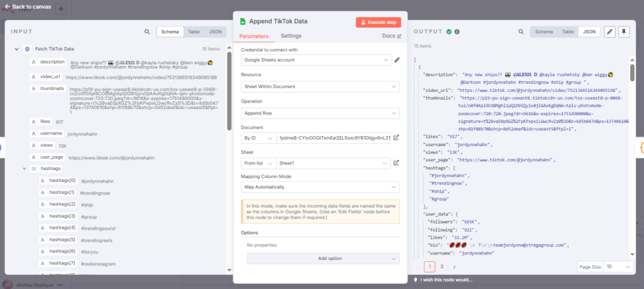Screen dimensions: 644x289
Task: Click the input scrollbar down arrow
Action: (x=229, y=269)
